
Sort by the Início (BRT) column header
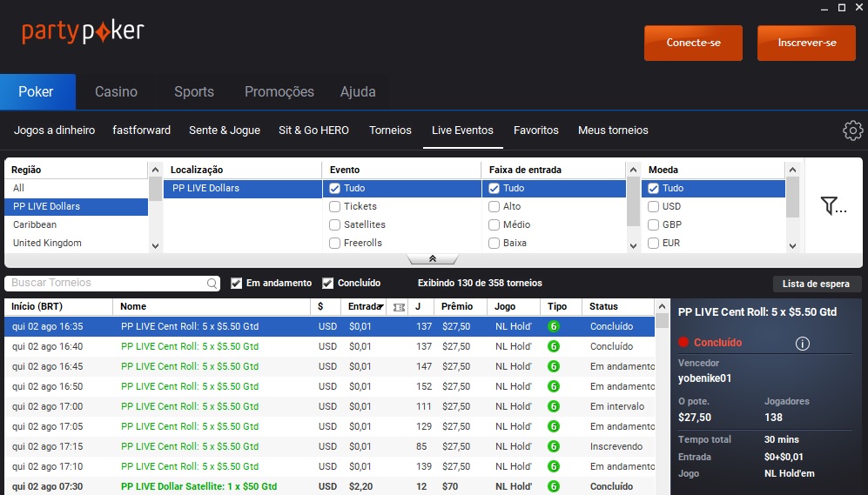(58, 306)
